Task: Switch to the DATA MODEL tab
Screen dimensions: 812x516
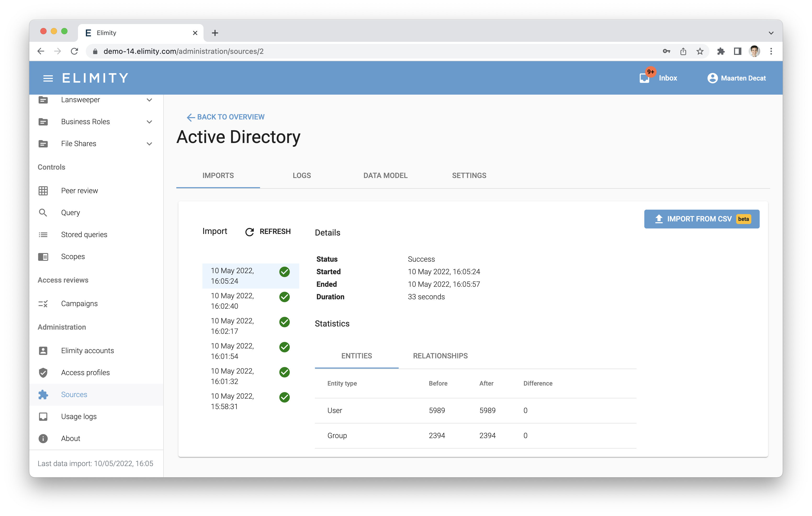Action: pyautogui.click(x=385, y=176)
